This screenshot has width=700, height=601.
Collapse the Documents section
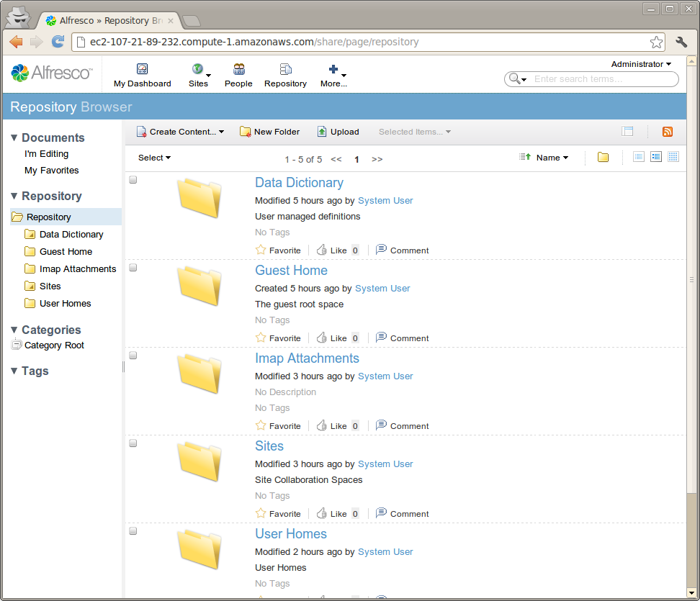[14, 137]
